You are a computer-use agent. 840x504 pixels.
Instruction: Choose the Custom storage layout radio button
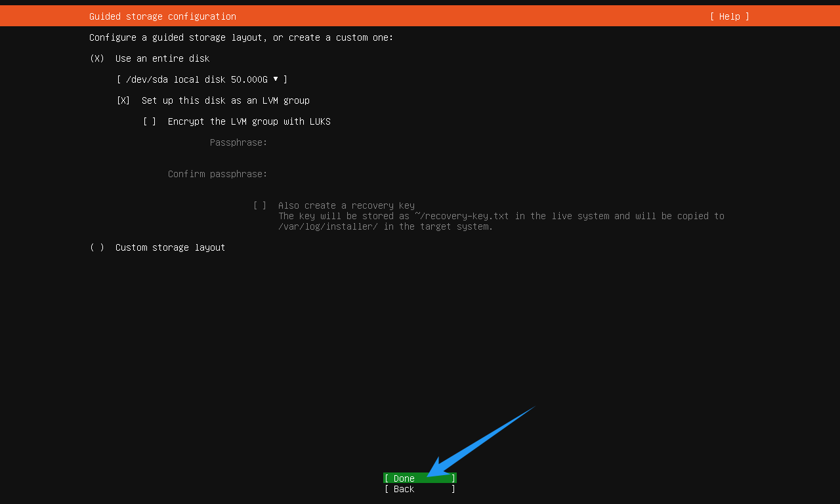(97, 247)
